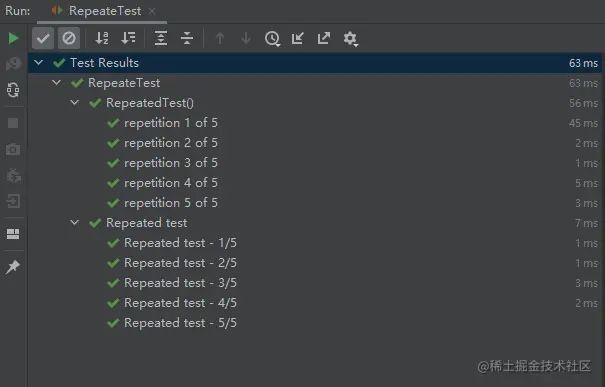
Task: Sort tests by duration
Action: tap(128, 38)
